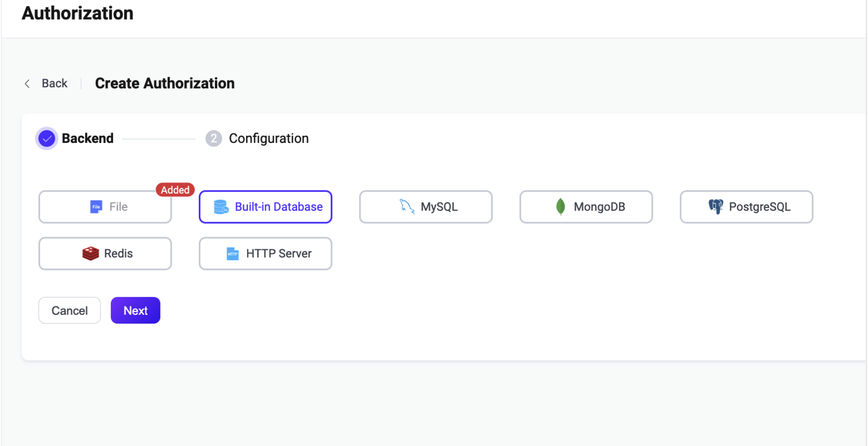This screenshot has height=446, width=868.
Task: Click the red Added badge
Action: tap(175, 190)
